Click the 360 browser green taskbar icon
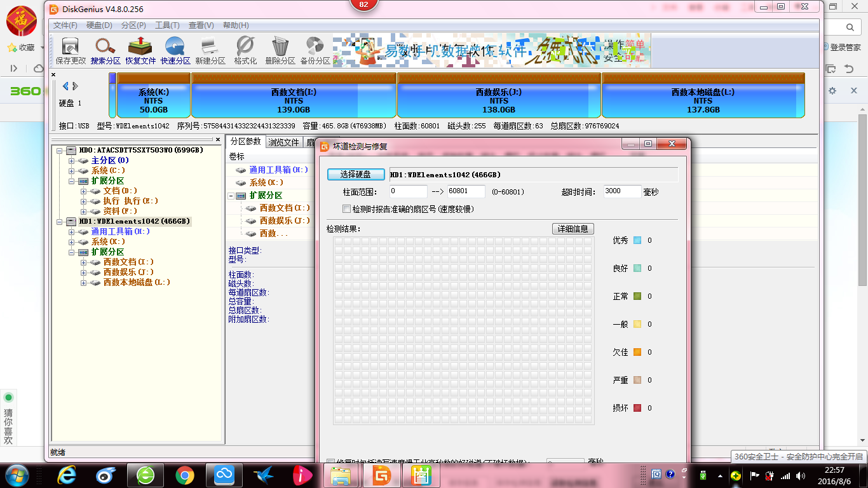 point(146,475)
